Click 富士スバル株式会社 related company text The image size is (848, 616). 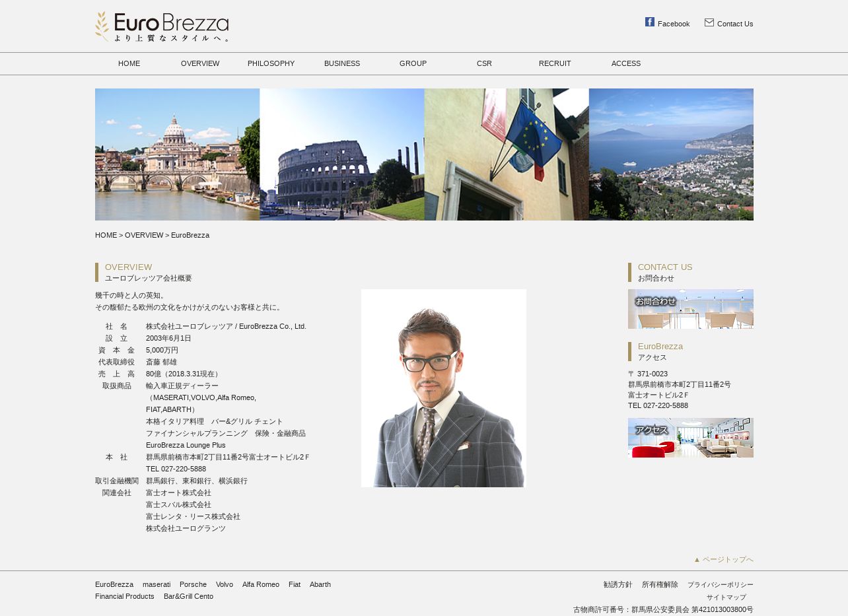(x=178, y=504)
